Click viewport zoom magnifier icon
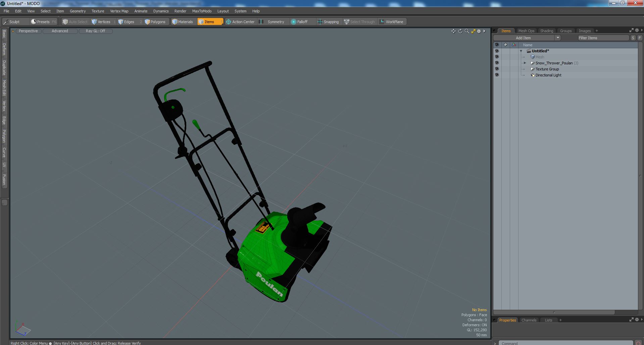Screen dimensions: 644x345 coord(467,31)
